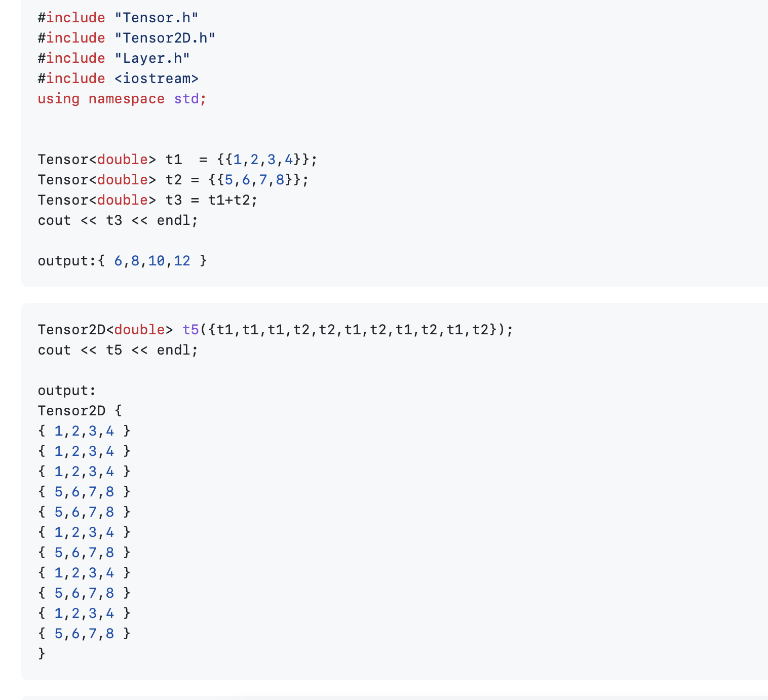
Task: Click the t2 initializer {{5,6,7,8}}
Action: point(258,180)
